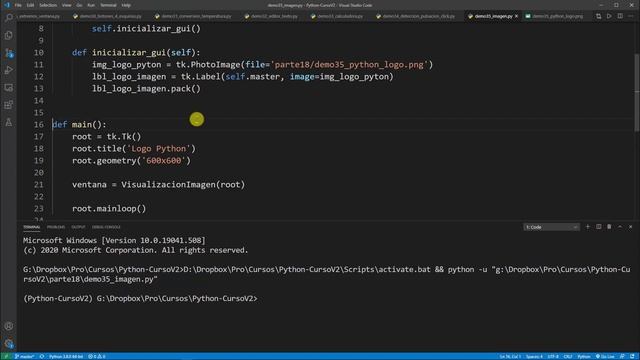
Task: Click the Open Changes compare icon
Action: (598, 16)
